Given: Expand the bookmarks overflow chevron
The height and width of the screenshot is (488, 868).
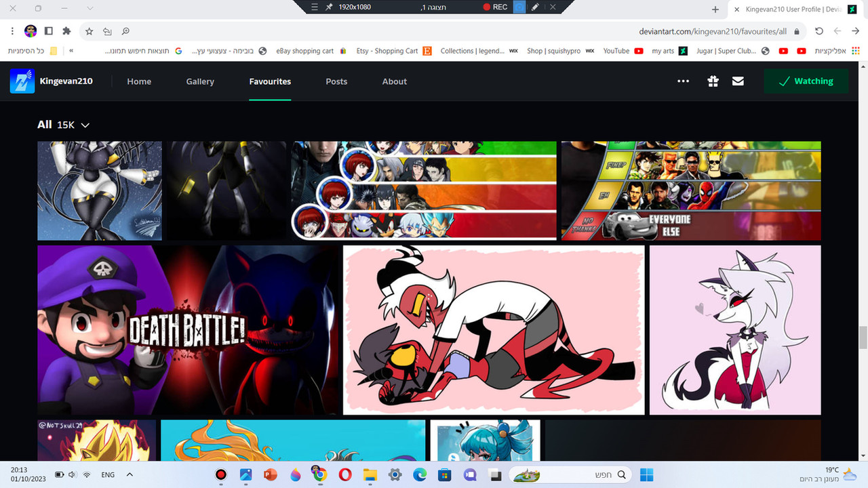Looking at the screenshot, I should coord(72,51).
